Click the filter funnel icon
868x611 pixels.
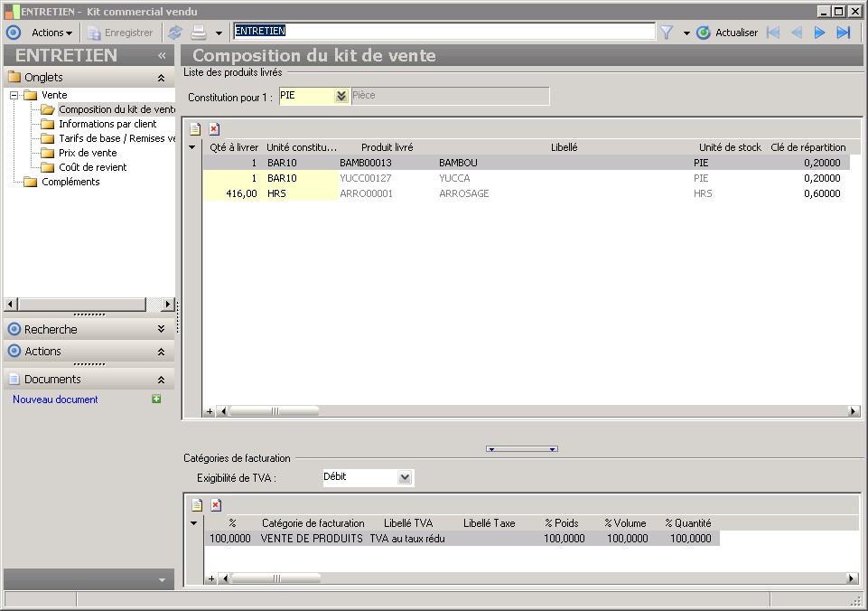[667, 33]
